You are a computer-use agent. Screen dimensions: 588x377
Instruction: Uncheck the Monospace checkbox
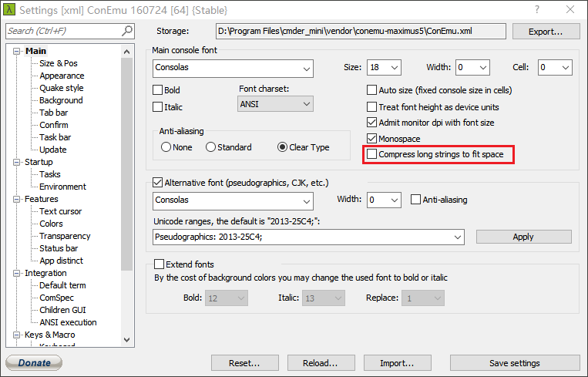(371, 139)
